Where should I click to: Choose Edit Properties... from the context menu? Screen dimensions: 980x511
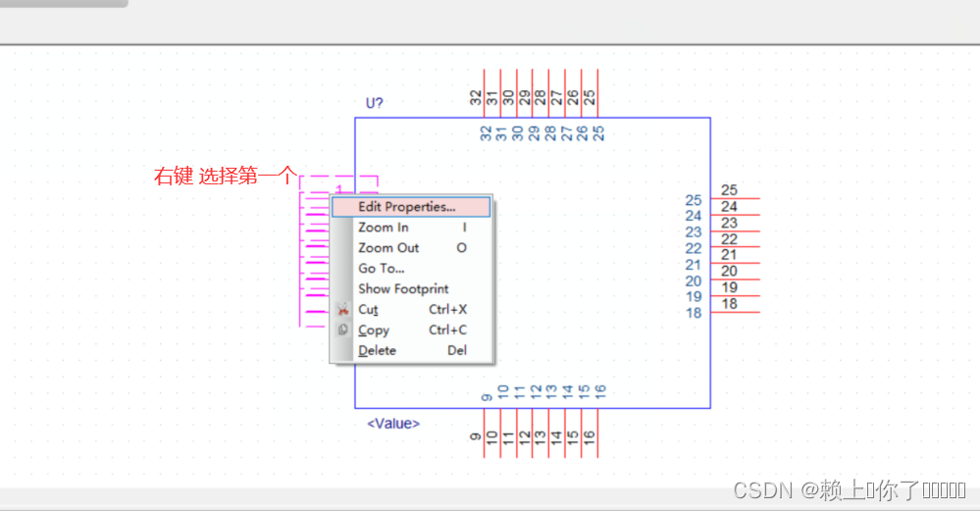pos(411,207)
